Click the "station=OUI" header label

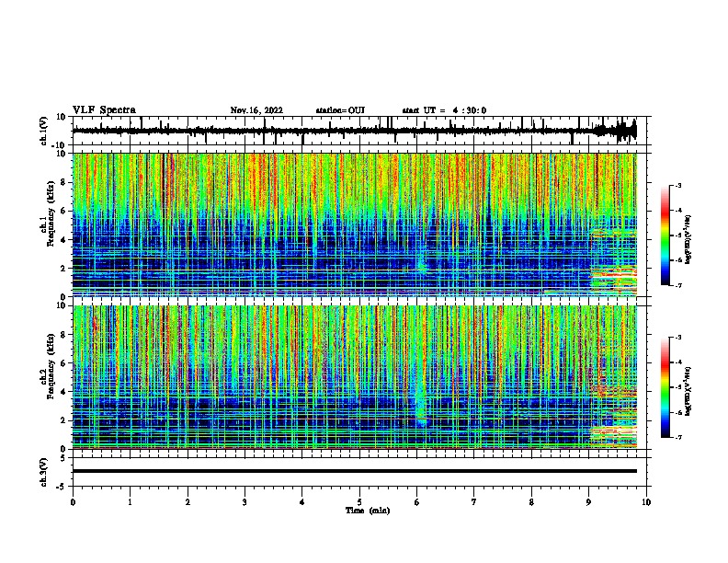coord(340,110)
